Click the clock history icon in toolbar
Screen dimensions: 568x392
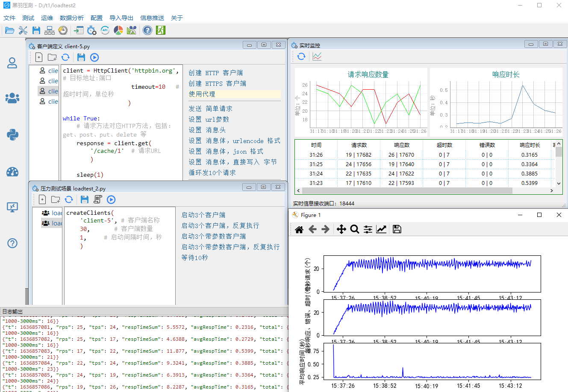click(63, 30)
